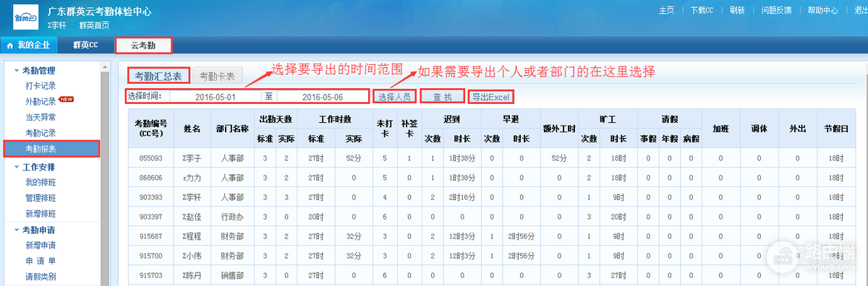Open 新增排班 in the sidebar
Viewport: 868px width, 286px height.
point(41,213)
